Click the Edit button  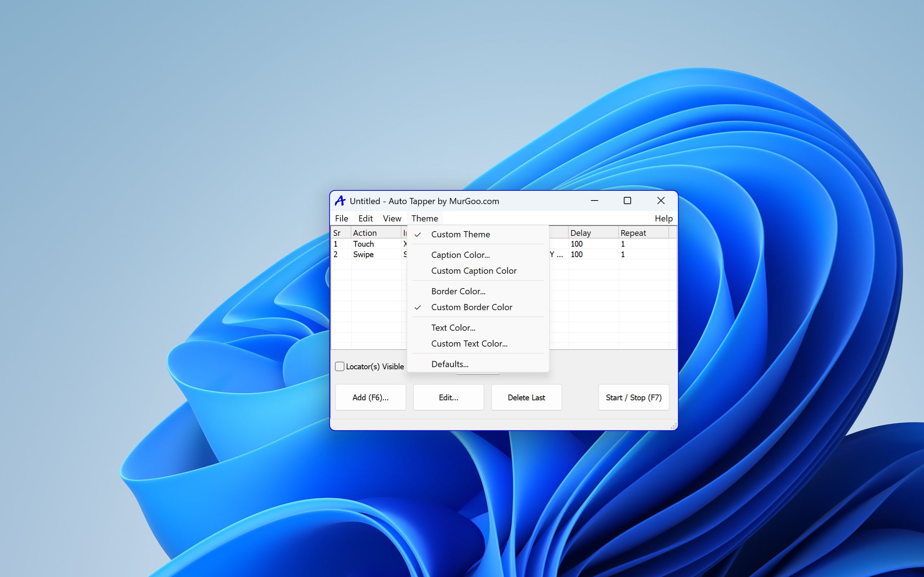point(448,397)
